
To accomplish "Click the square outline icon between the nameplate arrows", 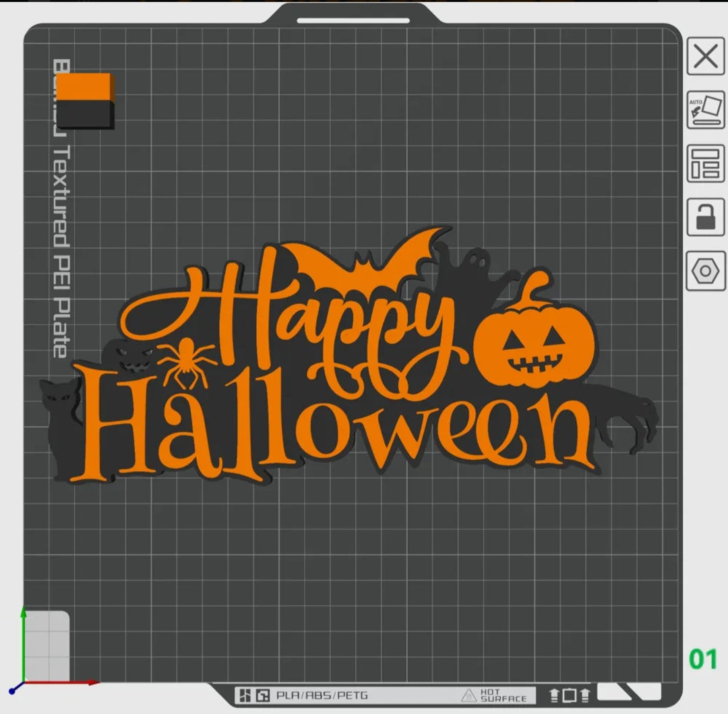I will (568, 694).
